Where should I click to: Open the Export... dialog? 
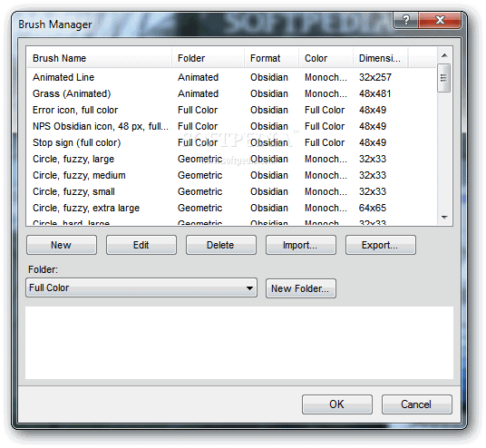[x=380, y=245]
